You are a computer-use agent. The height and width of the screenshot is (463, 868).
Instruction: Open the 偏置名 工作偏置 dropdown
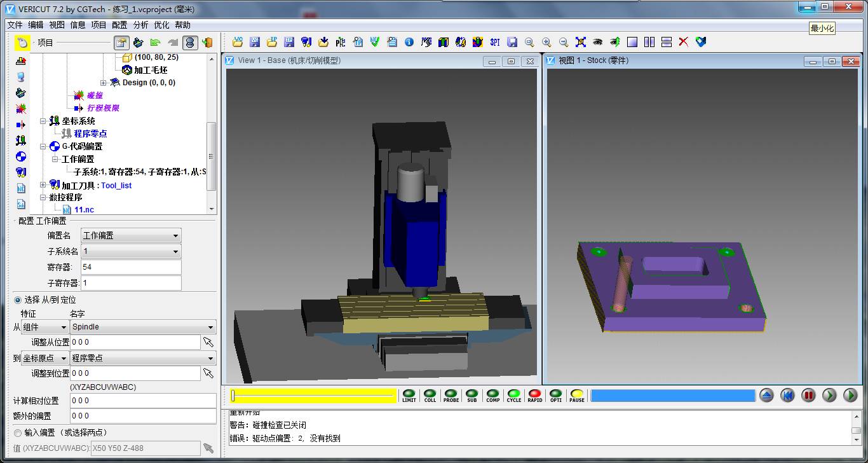(x=131, y=236)
